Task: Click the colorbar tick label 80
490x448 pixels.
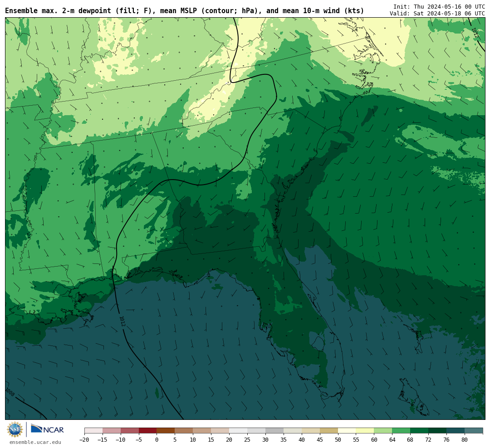Action: coord(465,439)
